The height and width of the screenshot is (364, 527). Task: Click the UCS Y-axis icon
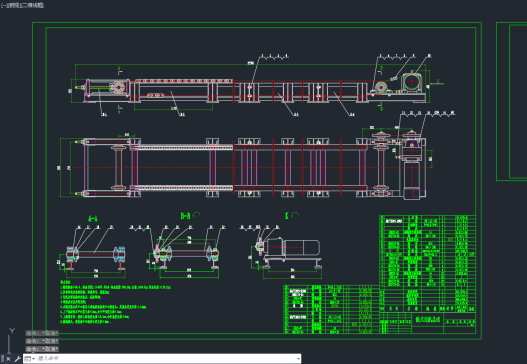pos(12,331)
